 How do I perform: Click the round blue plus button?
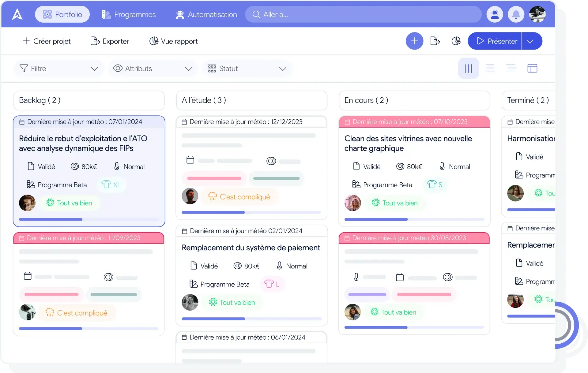pos(415,41)
